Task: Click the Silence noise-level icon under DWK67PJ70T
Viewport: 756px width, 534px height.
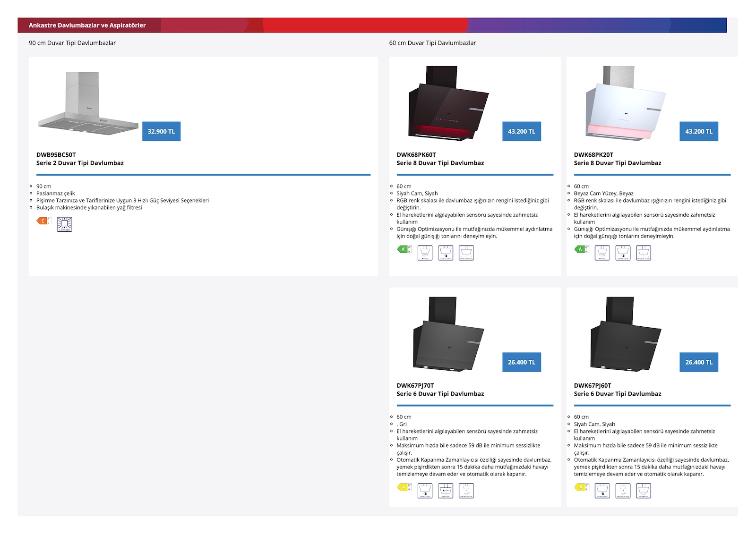Action: tap(446, 491)
